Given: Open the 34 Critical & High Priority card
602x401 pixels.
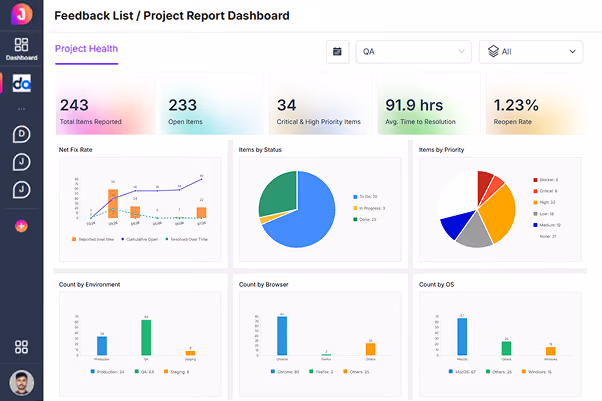Looking at the screenshot, I should pos(320,104).
